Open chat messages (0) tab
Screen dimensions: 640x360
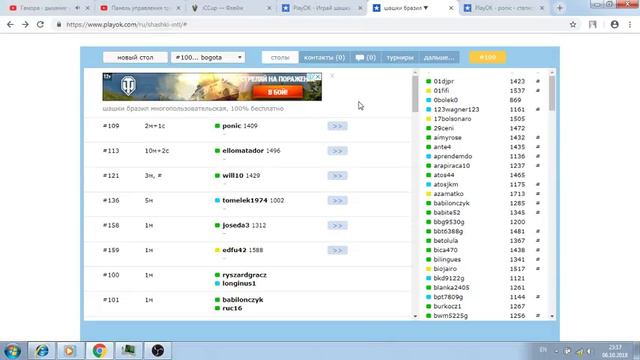pos(365,58)
